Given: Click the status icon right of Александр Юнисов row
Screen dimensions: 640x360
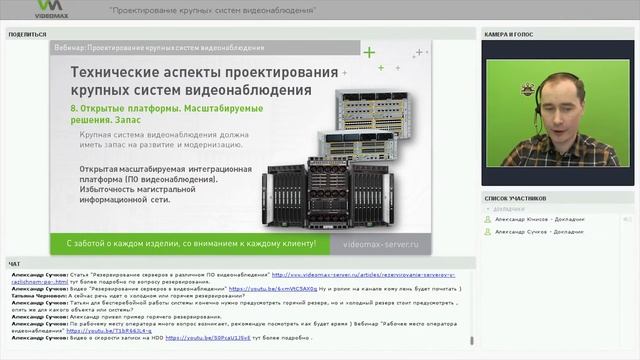Looking at the screenshot, I should [627, 220].
